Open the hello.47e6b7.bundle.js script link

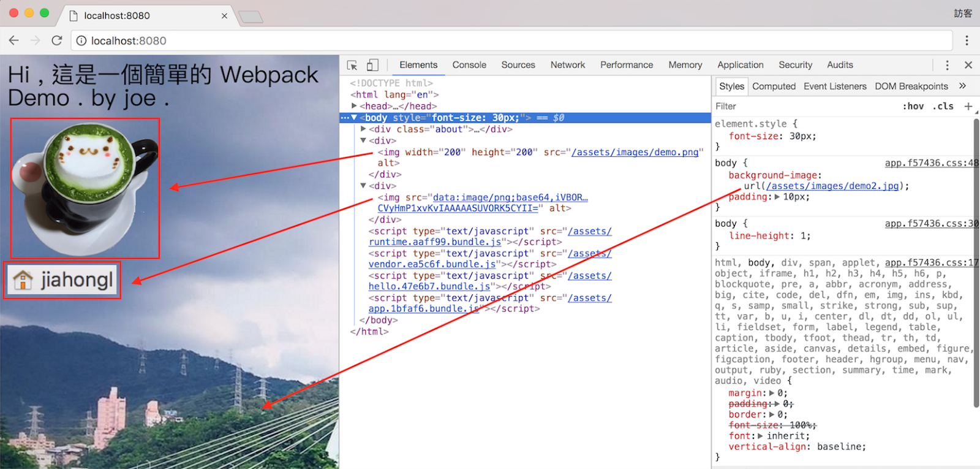[x=490, y=281]
